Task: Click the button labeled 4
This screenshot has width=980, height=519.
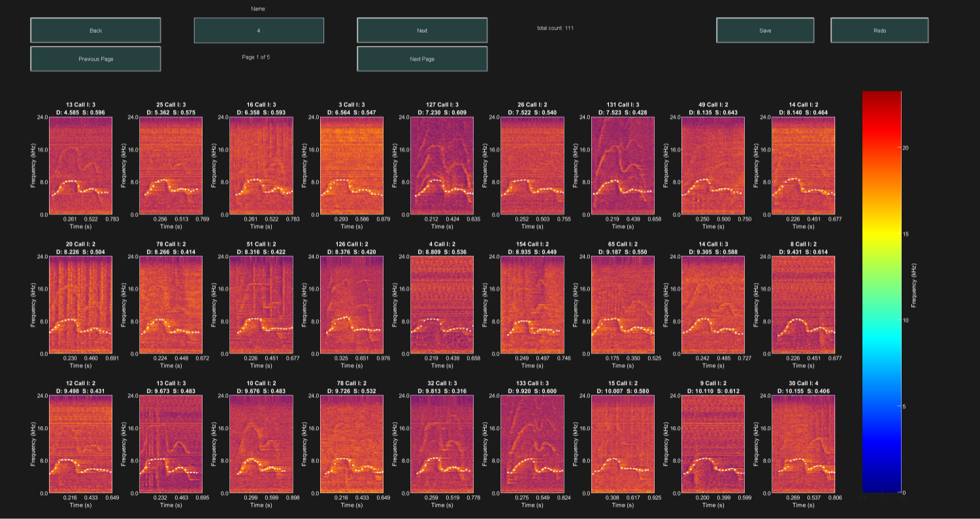Action: tap(259, 30)
